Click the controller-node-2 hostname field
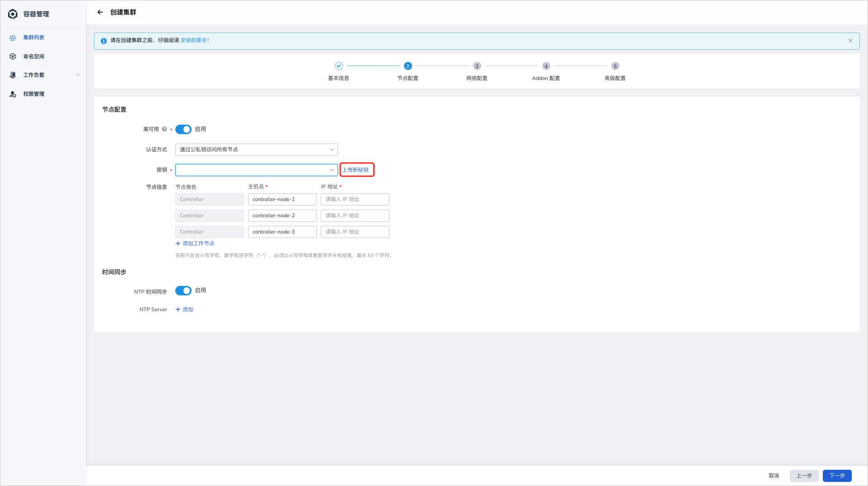 tap(282, 215)
